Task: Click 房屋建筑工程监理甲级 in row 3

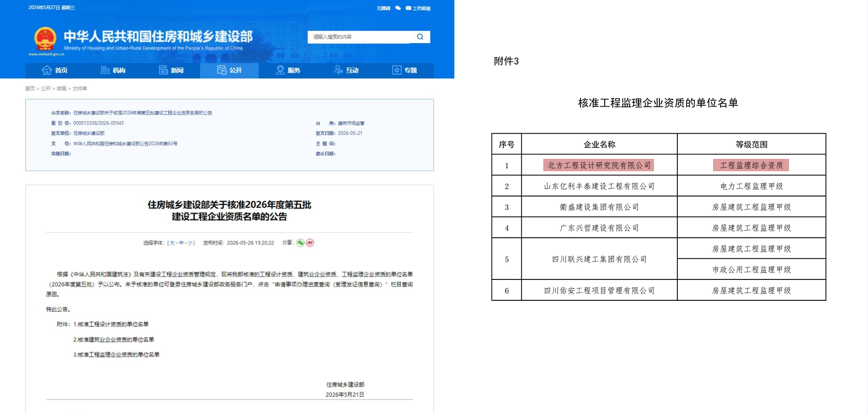Action: coord(751,207)
